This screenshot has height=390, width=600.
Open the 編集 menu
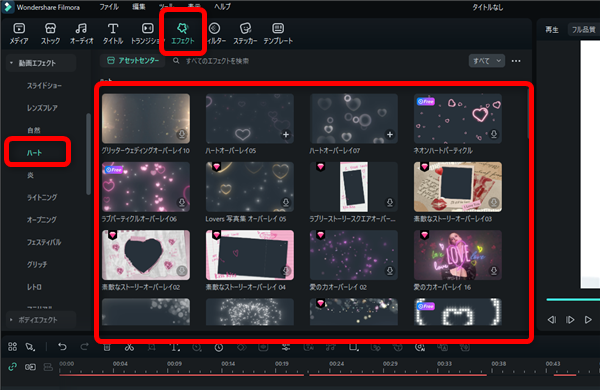[139, 7]
